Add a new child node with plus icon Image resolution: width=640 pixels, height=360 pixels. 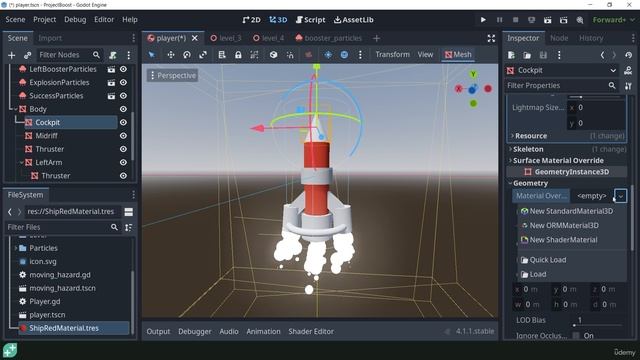pyautogui.click(x=11, y=55)
